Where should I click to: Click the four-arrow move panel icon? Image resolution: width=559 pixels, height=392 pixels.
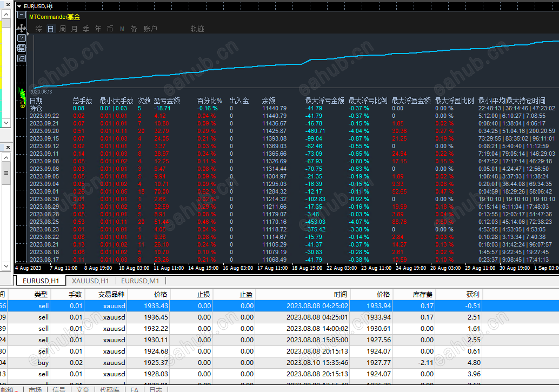click(x=22, y=28)
